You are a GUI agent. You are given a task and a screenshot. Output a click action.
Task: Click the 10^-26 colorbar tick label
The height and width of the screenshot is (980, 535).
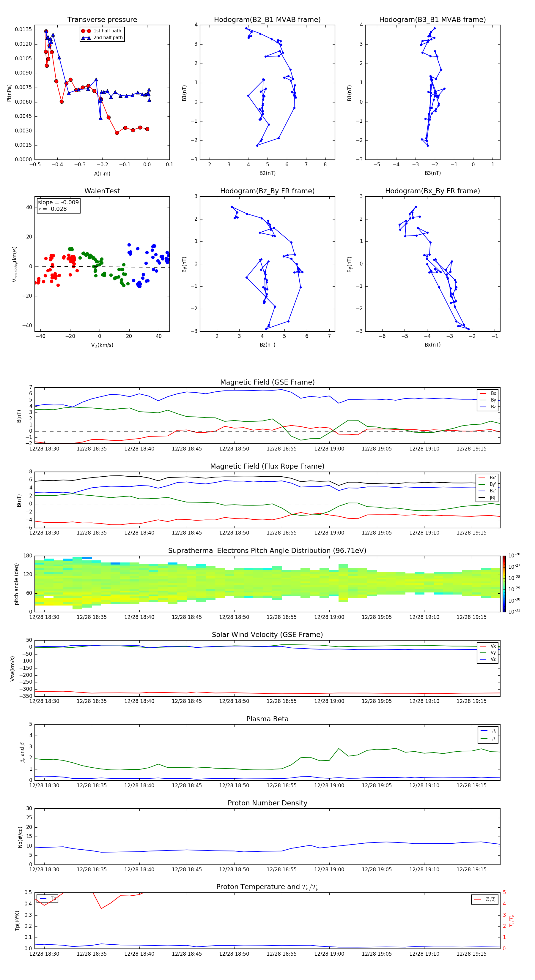pos(514,555)
